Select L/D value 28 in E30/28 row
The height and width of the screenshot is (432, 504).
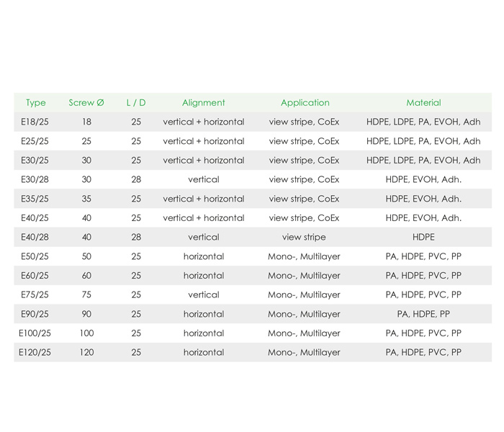click(x=136, y=179)
